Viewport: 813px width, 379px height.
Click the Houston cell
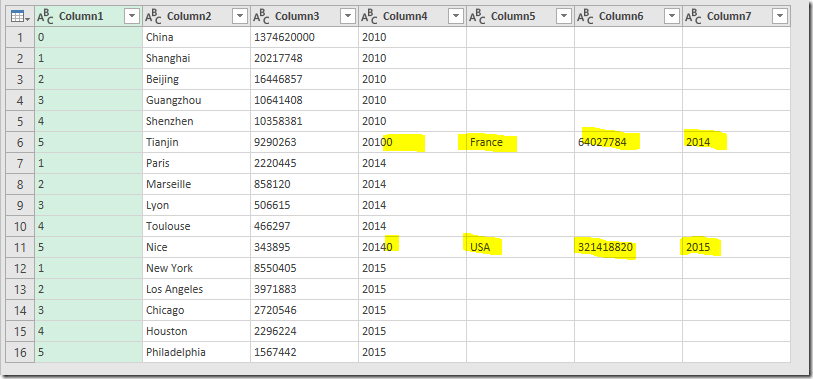(197, 331)
